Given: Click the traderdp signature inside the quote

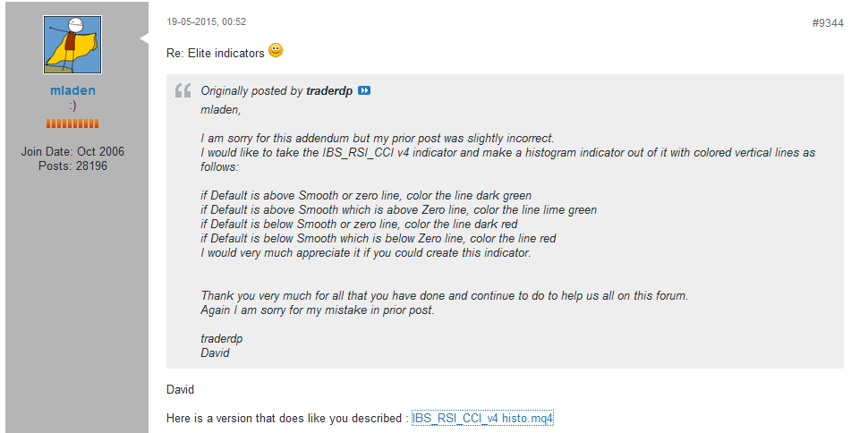Looking at the screenshot, I should click(221, 339).
